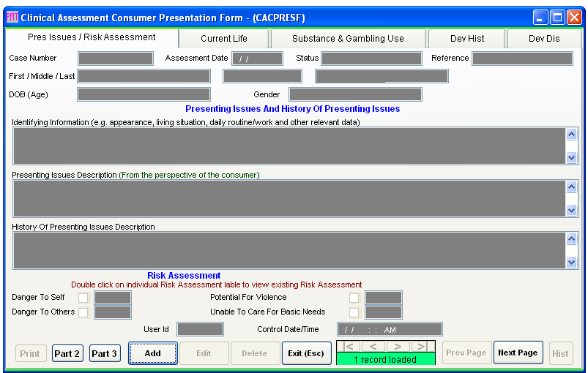The image size is (588, 373).
Task: Open Part 2 of the form
Action: 67,353
